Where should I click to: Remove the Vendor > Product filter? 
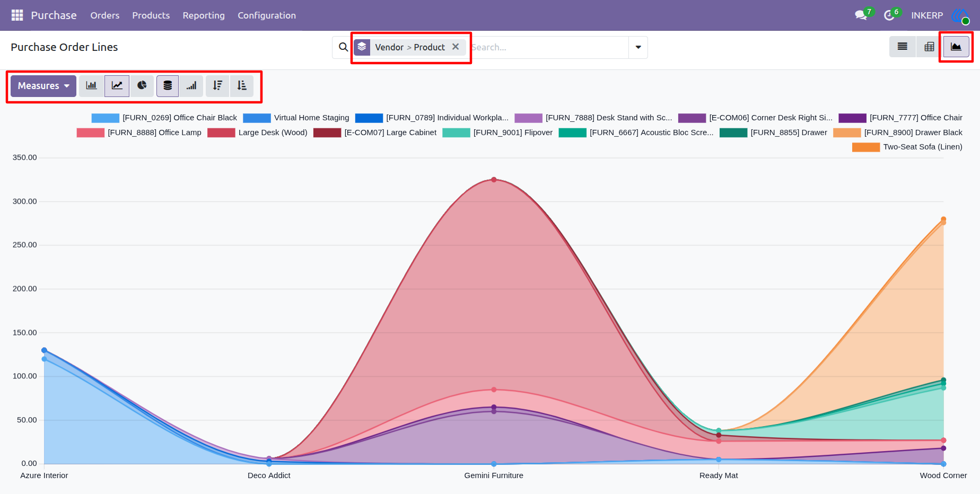pos(456,47)
